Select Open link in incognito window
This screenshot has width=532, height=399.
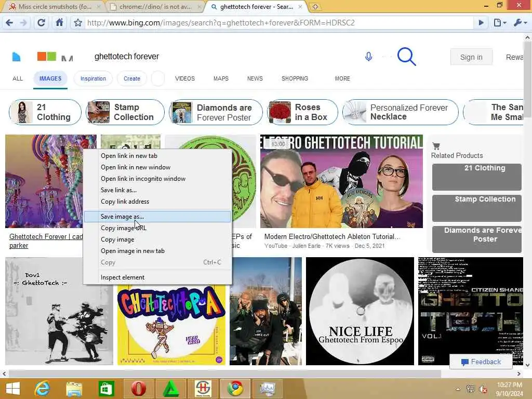coord(158,179)
